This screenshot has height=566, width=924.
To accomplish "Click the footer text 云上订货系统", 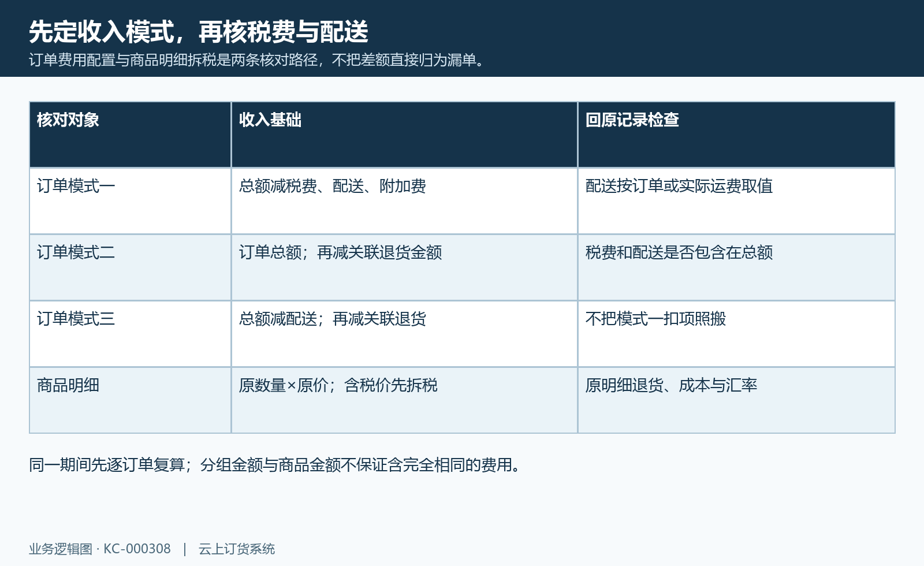I will point(237,549).
